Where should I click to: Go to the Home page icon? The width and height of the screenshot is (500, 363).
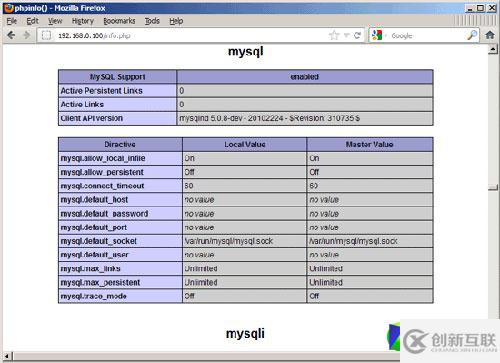(x=490, y=35)
